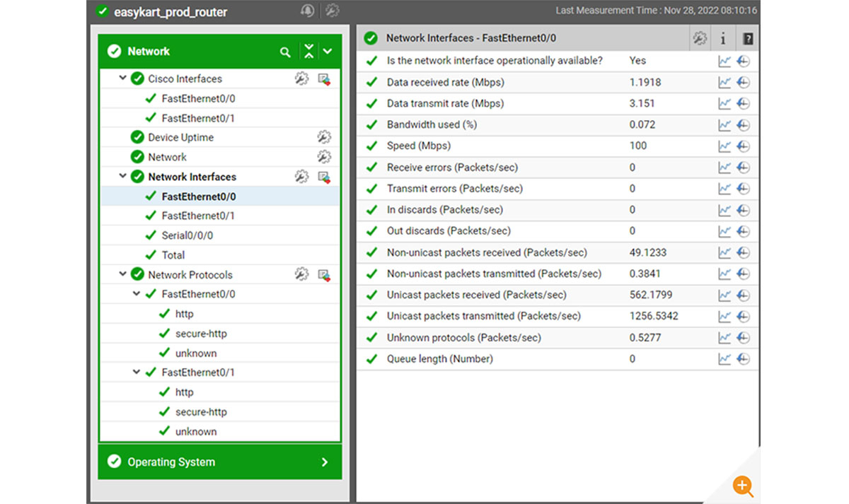This screenshot has width=849, height=504.
Task: Select secure-http under FastEthernet0/1
Action: (x=201, y=412)
